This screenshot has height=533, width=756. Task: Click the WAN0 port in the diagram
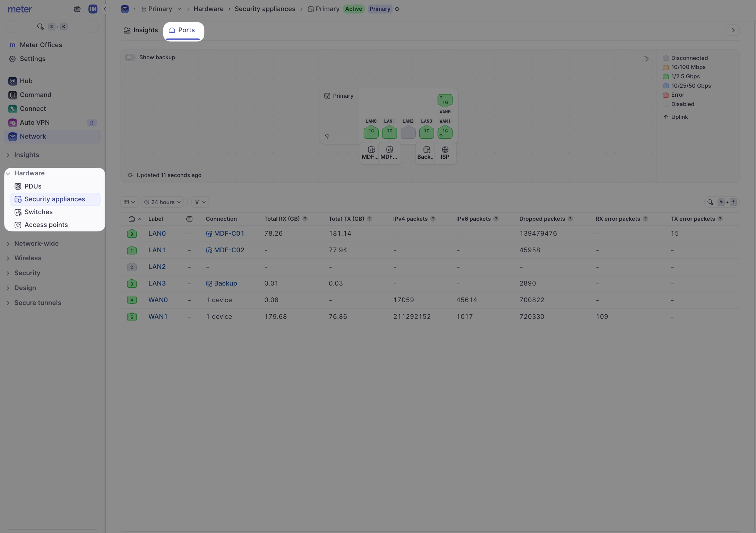[445, 101]
